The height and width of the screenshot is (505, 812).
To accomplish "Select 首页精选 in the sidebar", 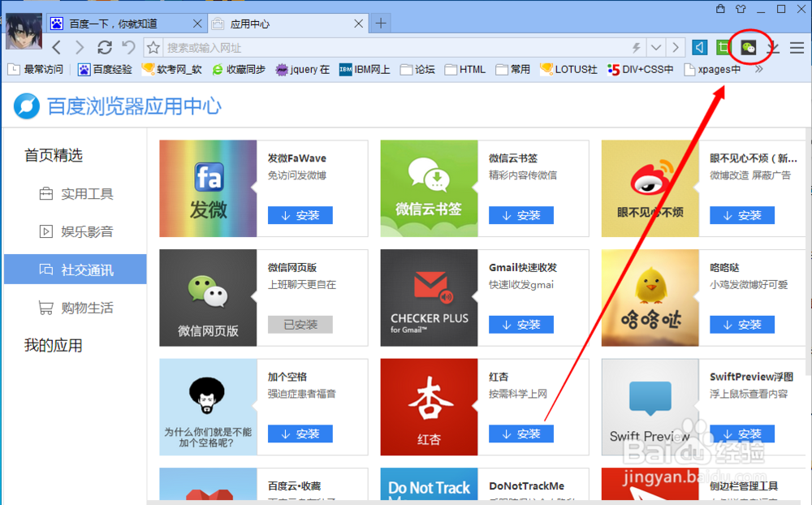I will point(54,155).
